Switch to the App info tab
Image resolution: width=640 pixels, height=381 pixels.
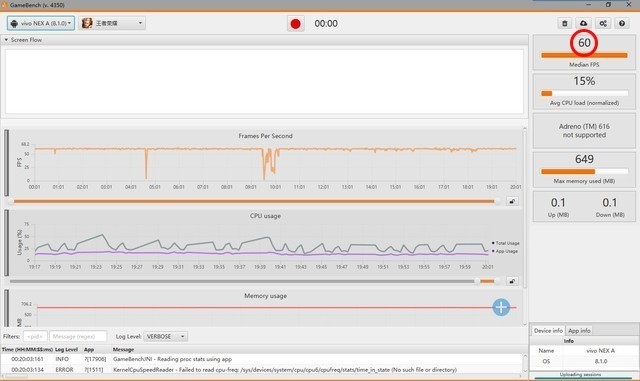point(579,330)
